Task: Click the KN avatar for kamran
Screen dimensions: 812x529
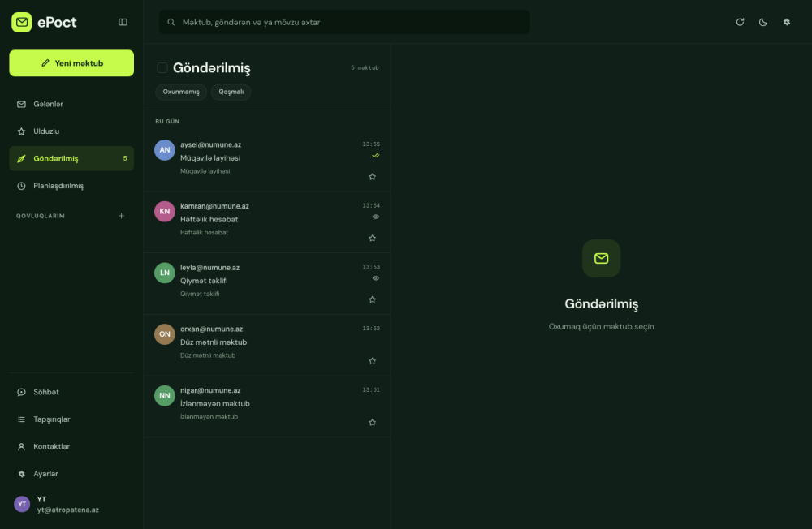Action: tap(165, 211)
